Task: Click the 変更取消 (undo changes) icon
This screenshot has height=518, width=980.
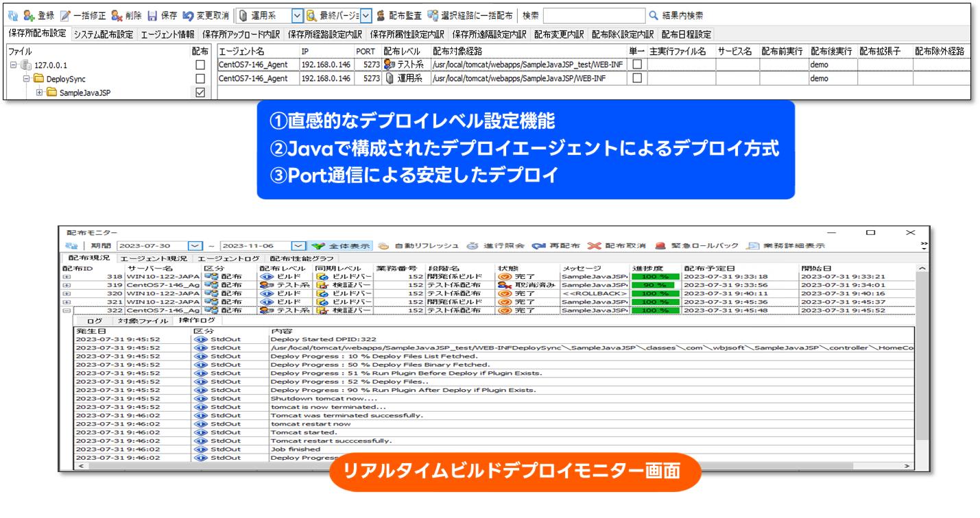Action: pyautogui.click(x=188, y=15)
